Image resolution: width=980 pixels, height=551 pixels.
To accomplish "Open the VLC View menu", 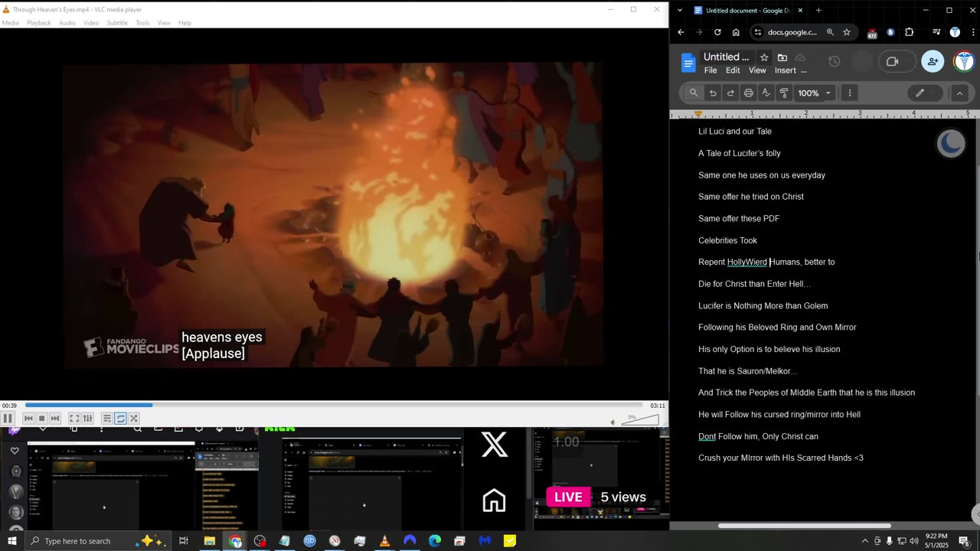I will pyautogui.click(x=164, y=23).
